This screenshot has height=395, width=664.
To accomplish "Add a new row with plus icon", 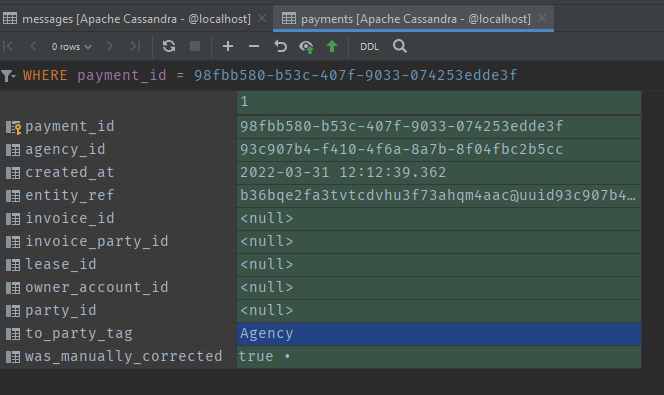I will (228, 46).
